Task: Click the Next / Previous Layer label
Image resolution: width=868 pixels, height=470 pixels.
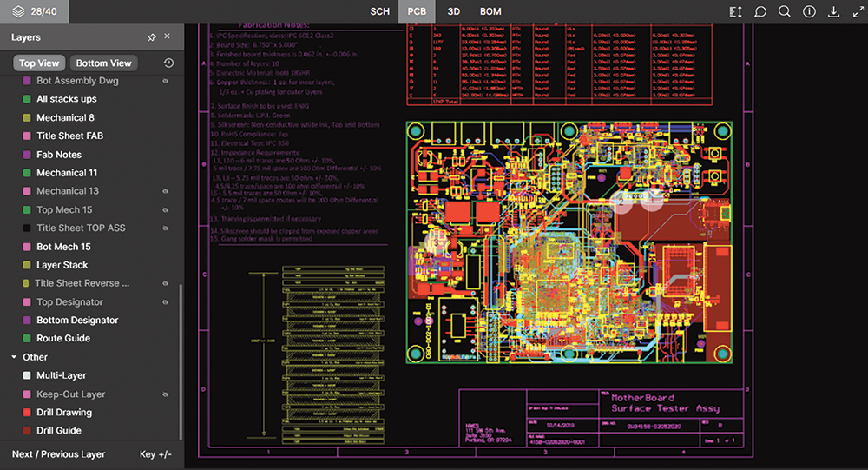Action: pyautogui.click(x=59, y=453)
